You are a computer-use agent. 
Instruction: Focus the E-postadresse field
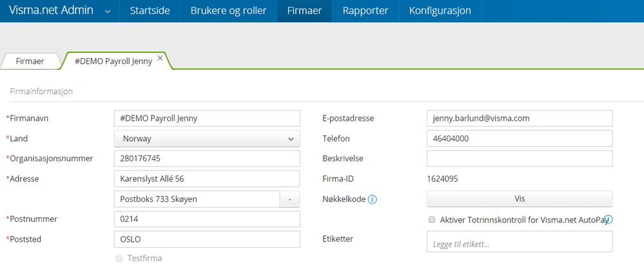point(519,119)
